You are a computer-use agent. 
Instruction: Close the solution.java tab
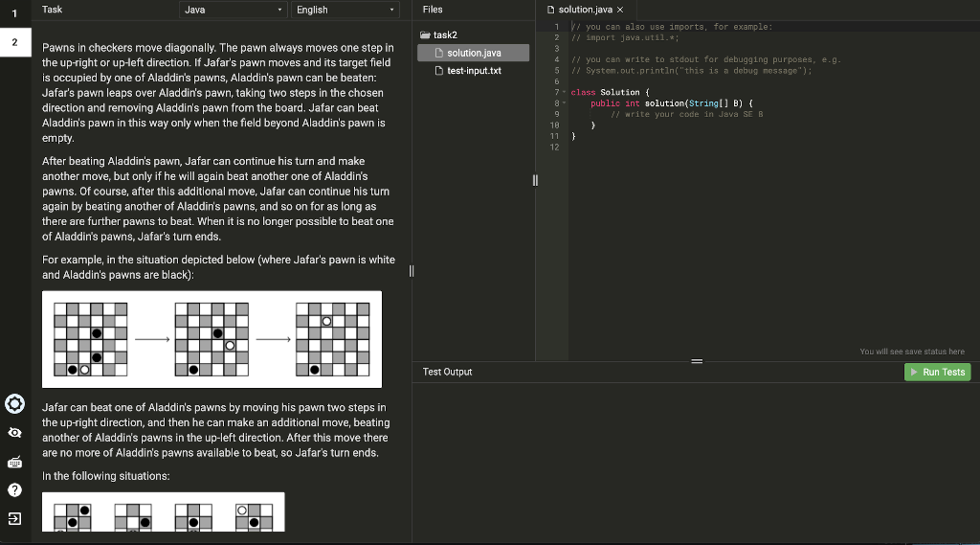pyautogui.click(x=620, y=10)
